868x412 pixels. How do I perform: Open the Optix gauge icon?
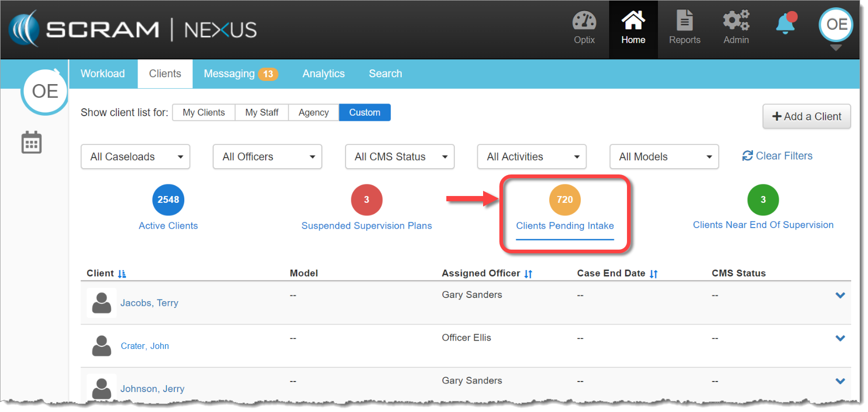pos(584,22)
